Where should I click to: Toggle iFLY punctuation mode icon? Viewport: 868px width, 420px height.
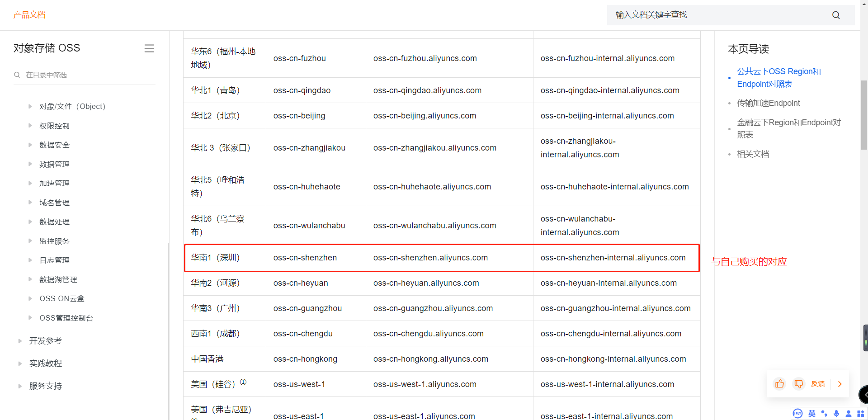coord(824,414)
